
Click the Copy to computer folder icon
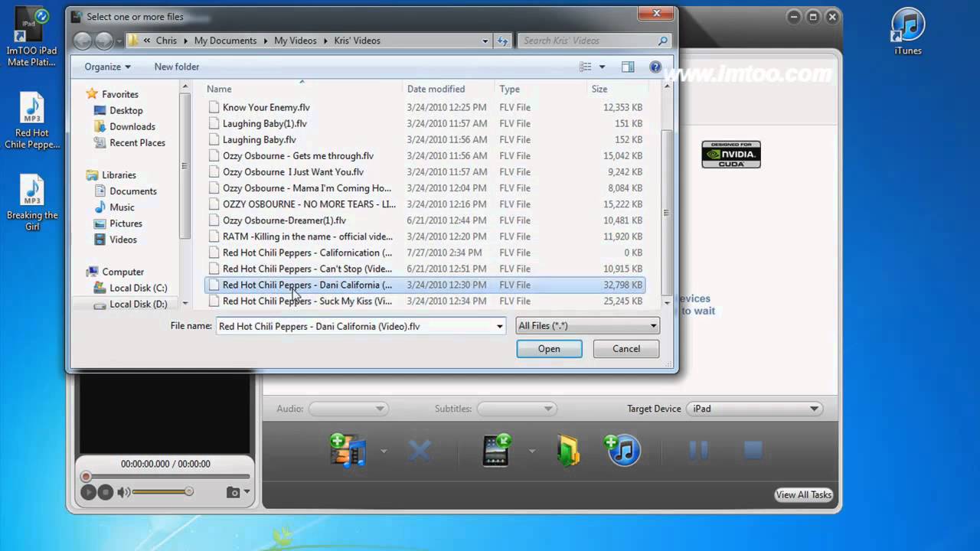[568, 450]
